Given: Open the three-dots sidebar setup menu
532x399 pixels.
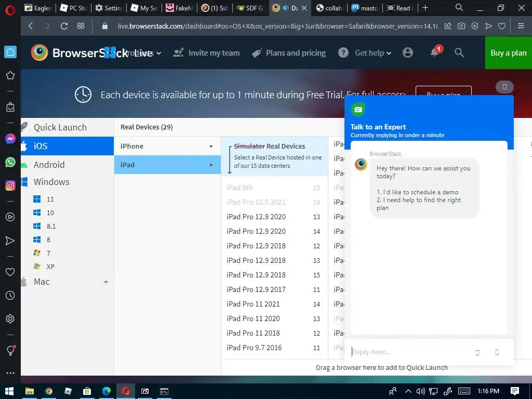Looking at the screenshot, I should (10, 373).
